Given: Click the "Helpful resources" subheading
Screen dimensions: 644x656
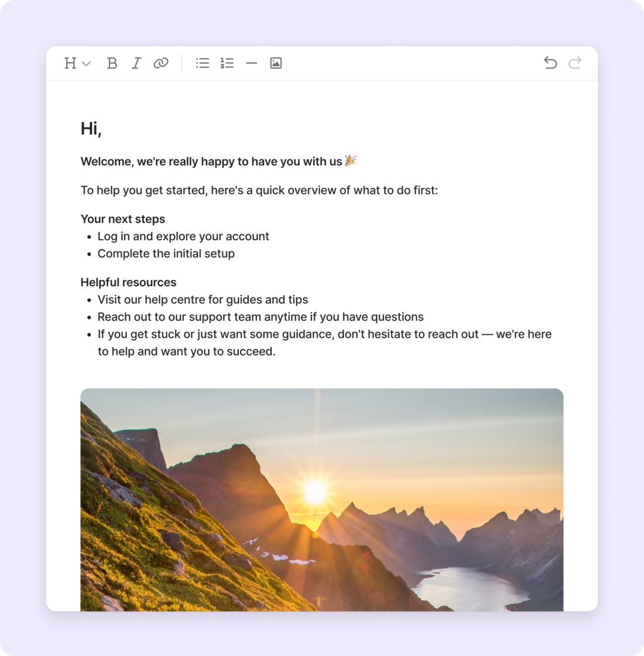Looking at the screenshot, I should (x=128, y=282).
